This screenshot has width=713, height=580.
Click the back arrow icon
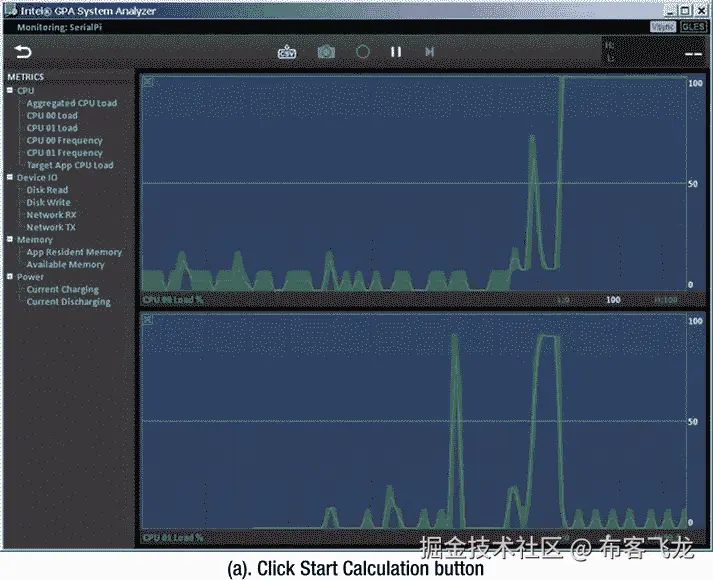click(23, 52)
